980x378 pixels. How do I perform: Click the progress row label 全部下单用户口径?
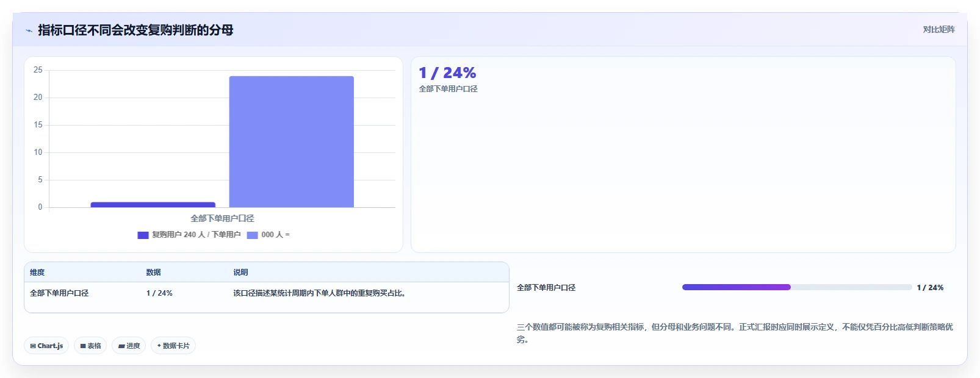[546, 288]
